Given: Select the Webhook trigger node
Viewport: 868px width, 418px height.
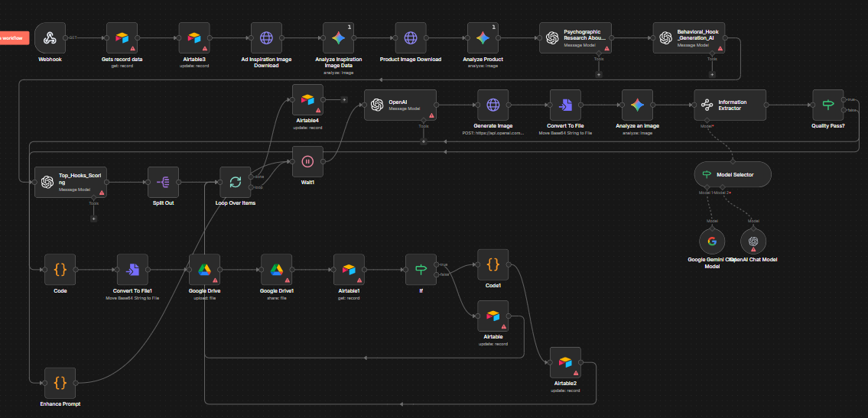Looking at the screenshot, I should pyautogui.click(x=50, y=37).
